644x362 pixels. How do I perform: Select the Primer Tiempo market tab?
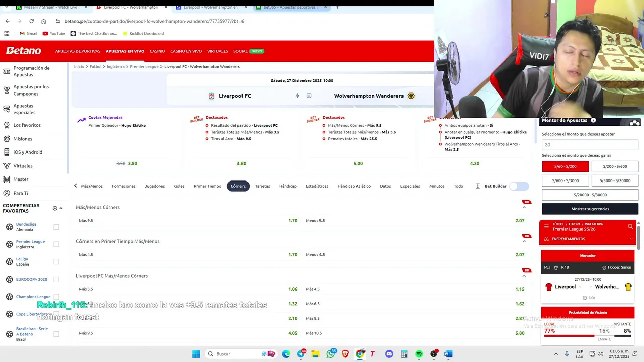click(x=207, y=186)
